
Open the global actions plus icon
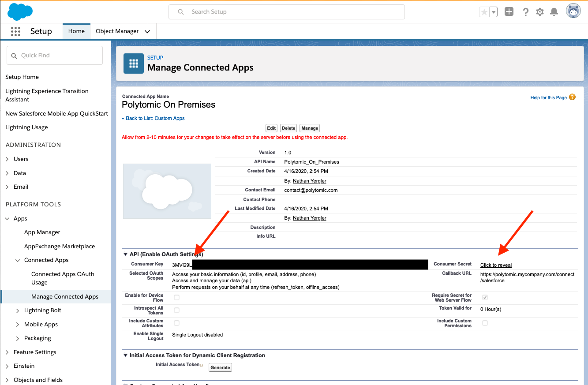click(x=509, y=12)
